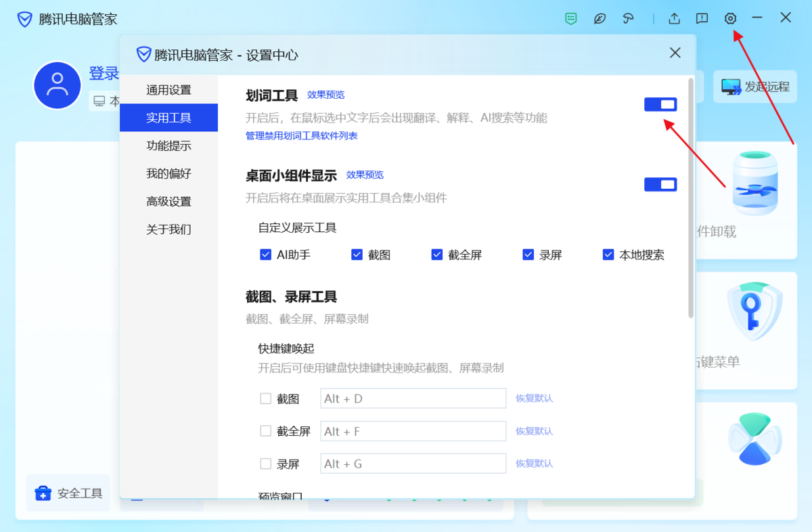The height and width of the screenshot is (532, 812).
Task: Close the 设置中心 dialog
Action: (675, 53)
